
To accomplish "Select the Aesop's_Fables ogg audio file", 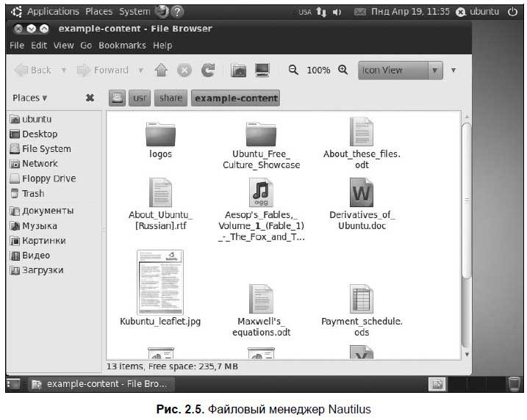I will click(x=261, y=209).
